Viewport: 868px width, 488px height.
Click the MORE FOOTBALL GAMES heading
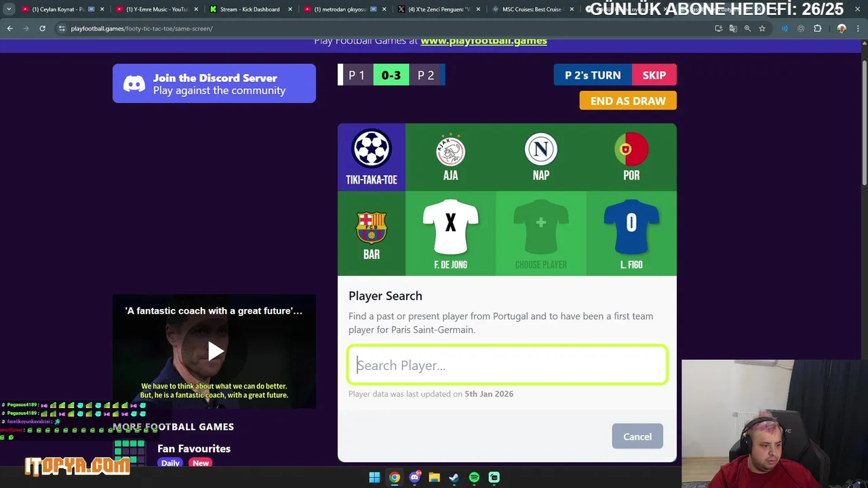pos(173,426)
